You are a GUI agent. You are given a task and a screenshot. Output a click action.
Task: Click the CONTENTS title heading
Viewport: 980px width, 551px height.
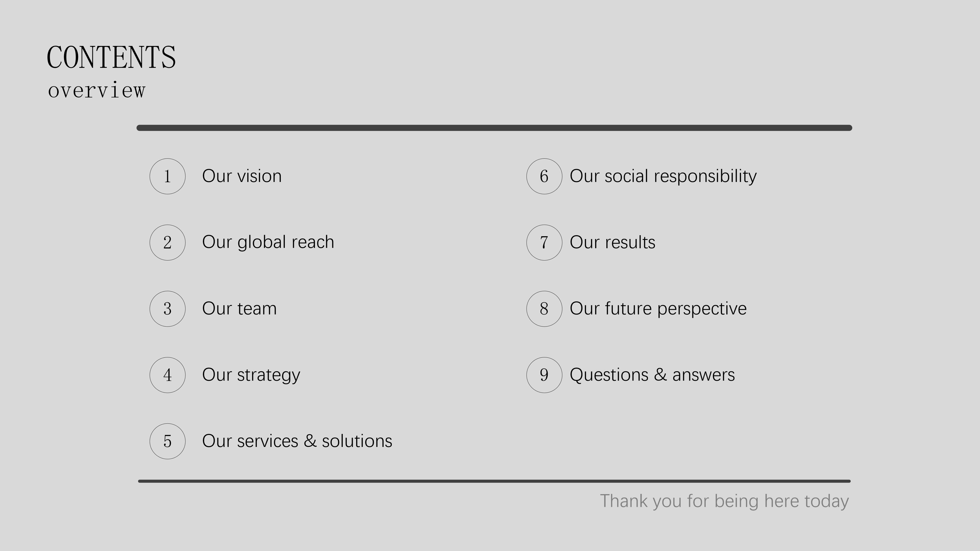pyautogui.click(x=111, y=57)
